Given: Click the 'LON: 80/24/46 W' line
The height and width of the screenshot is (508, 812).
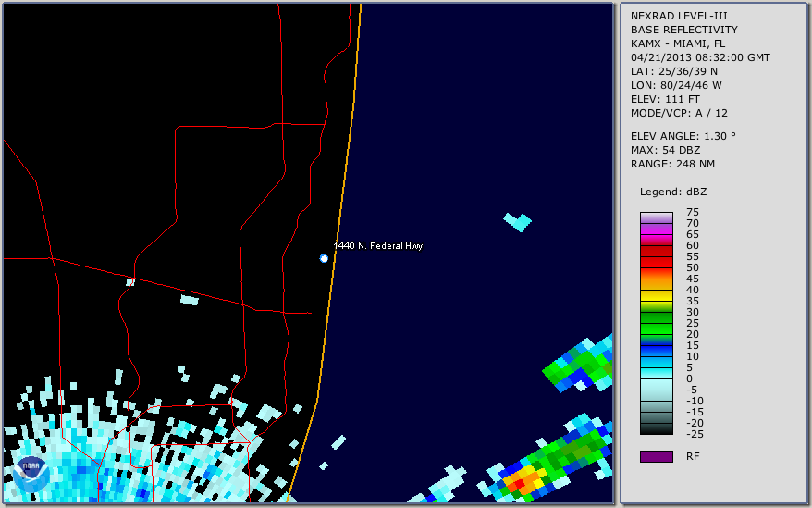Looking at the screenshot, I should pos(676,85).
